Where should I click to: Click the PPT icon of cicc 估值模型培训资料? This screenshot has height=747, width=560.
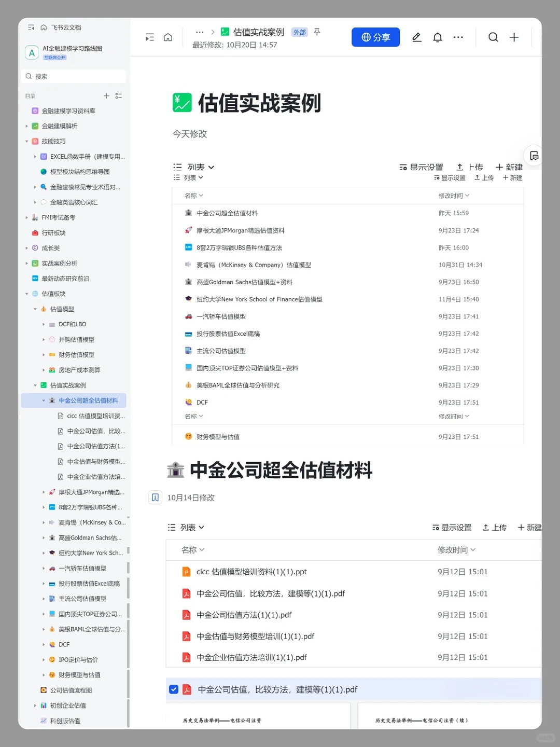186,572
